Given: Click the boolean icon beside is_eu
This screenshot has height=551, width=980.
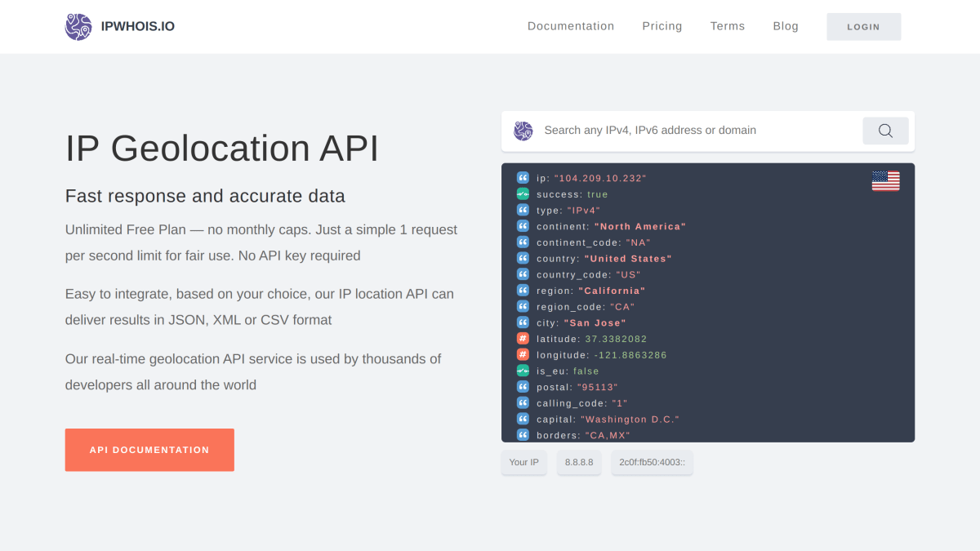Looking at the screenshot, I should tap(523, 371).
